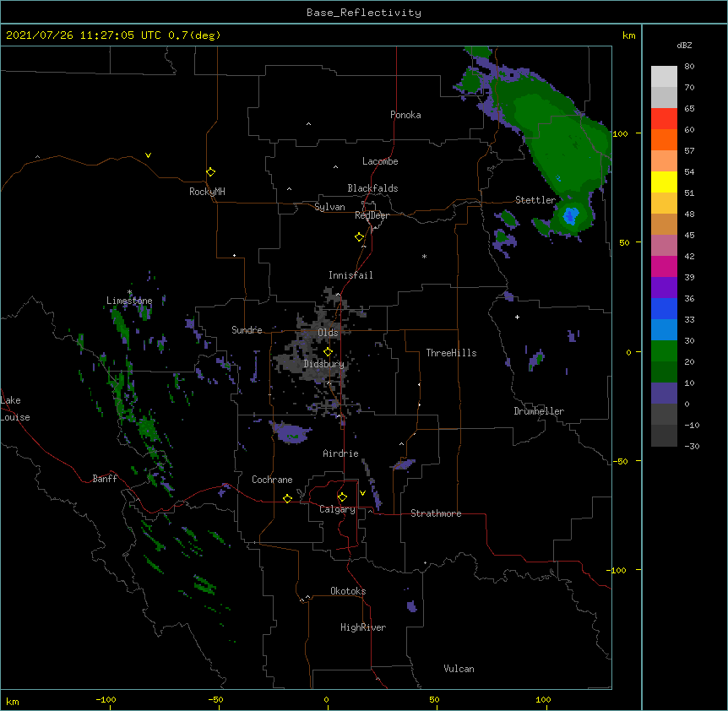The height and width of the screenshot is (711, 728).
Task: Click the red swatch in dBZ legend
Action: point(664,118)
